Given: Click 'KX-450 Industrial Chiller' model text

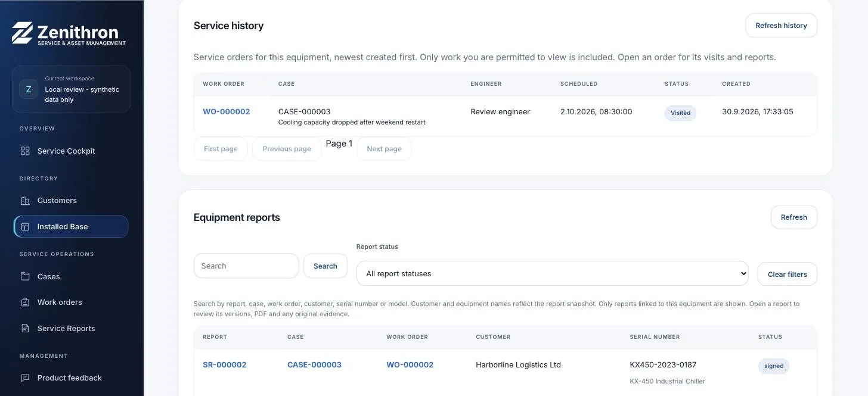Looking at the screenshot, I should click(667, 382).
